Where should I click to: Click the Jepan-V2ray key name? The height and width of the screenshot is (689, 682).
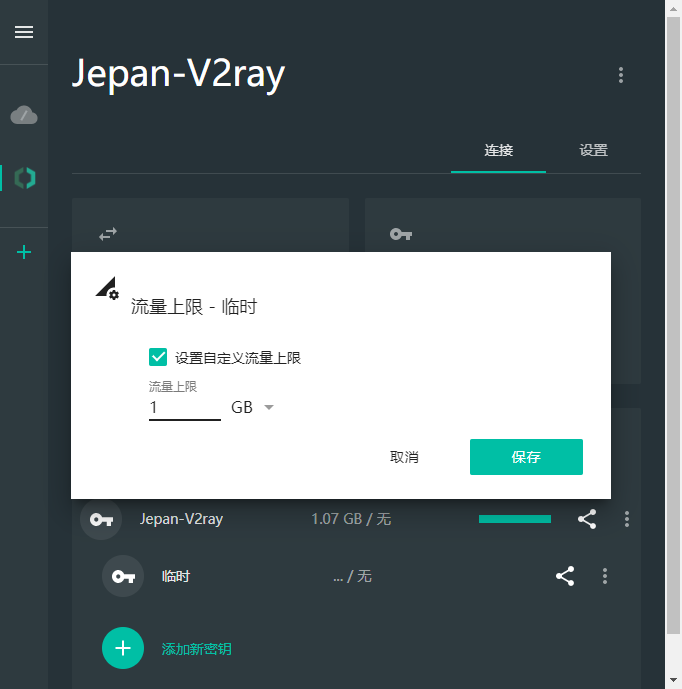coord(181,519)
